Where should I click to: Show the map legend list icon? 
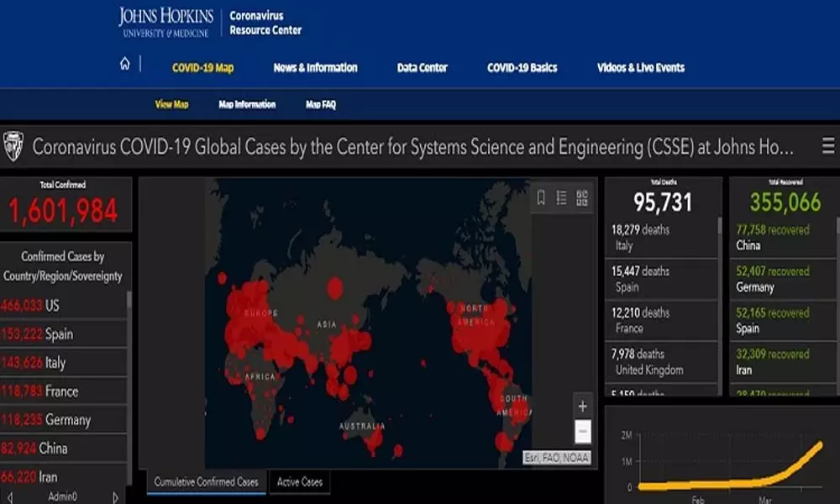(561, 197)
